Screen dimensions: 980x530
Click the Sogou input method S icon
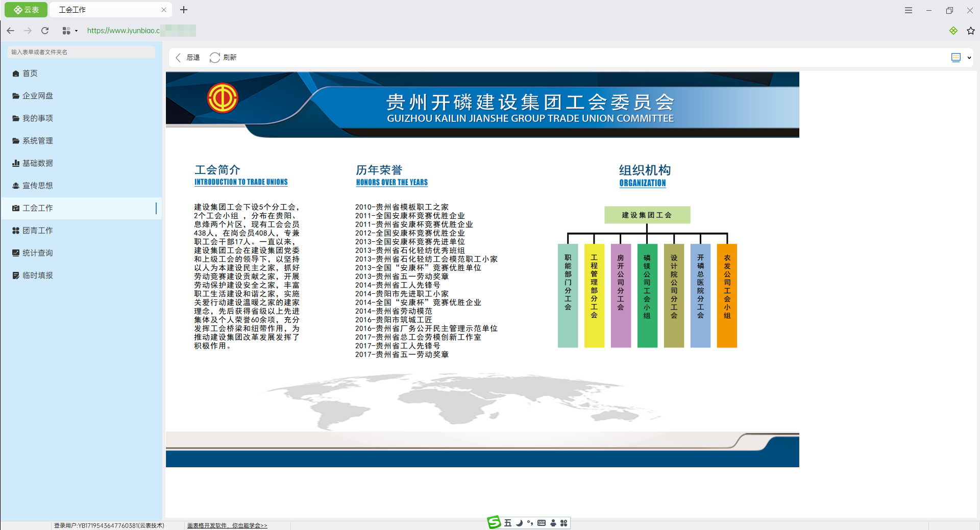pos(494,522)
